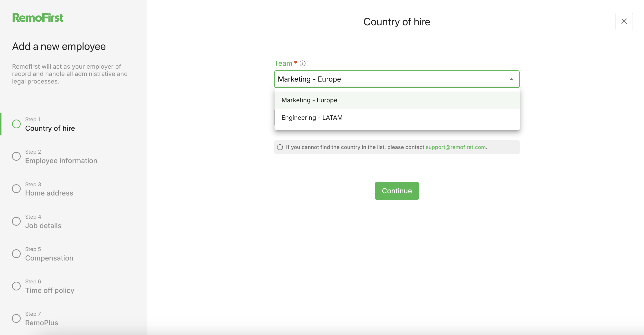Click the employer of record description text
Image resolution: width=644 pixels, height=335 pixels.
click(70, 74)
